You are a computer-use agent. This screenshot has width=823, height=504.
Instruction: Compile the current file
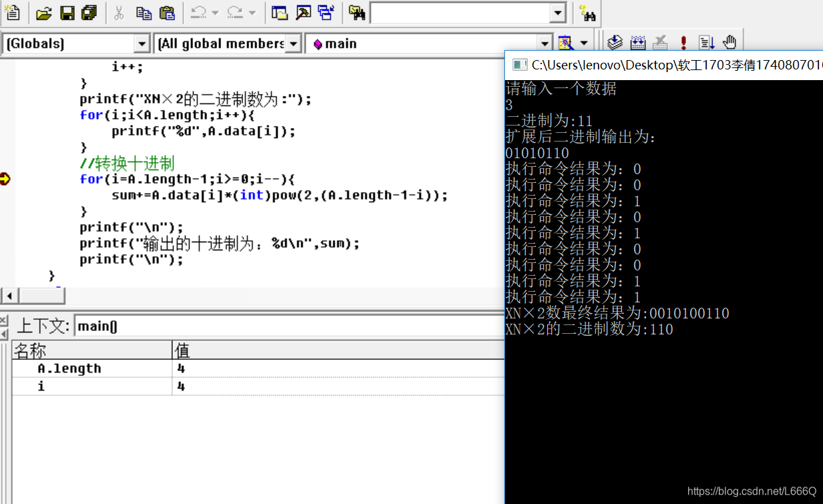point(615,43)
